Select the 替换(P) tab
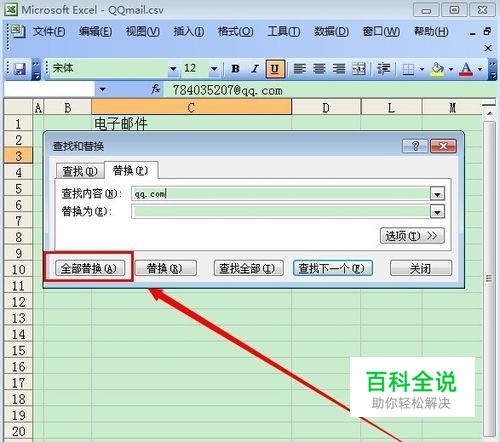Viewport: 500px width, 442px height. point(131,170)
